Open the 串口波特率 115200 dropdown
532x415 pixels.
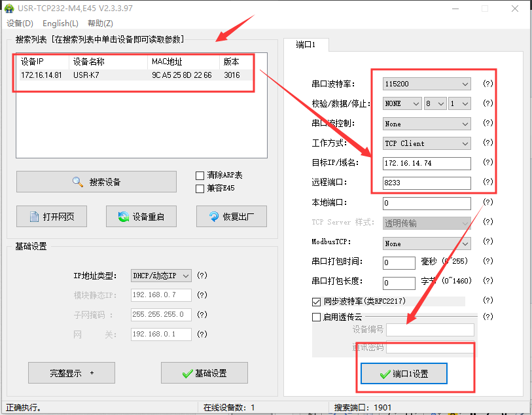427,84
